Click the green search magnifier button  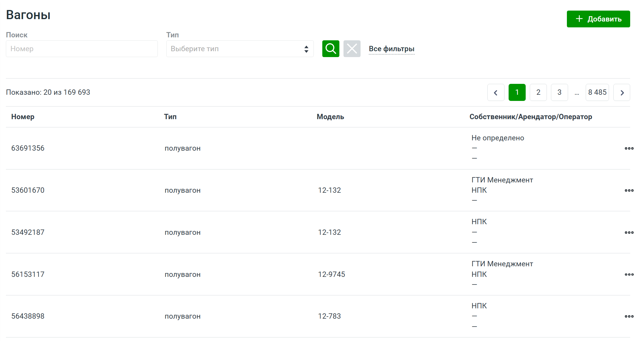(331, 49)
